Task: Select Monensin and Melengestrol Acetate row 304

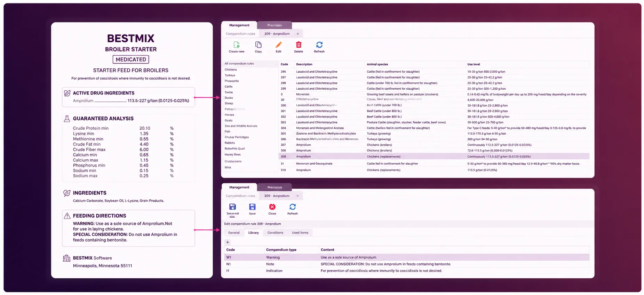Action: tap(434, 128)
